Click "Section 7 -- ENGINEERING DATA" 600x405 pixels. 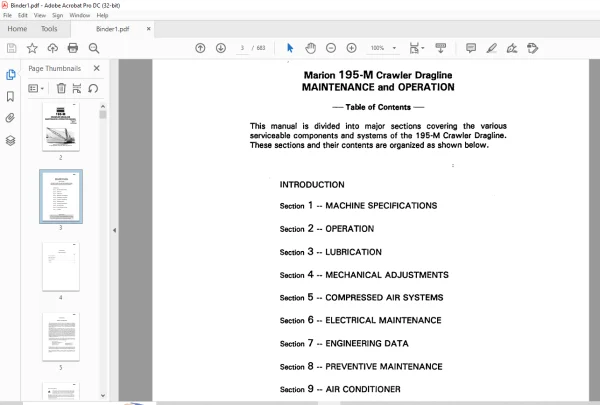pyautogui.click(x=344, y=343)
